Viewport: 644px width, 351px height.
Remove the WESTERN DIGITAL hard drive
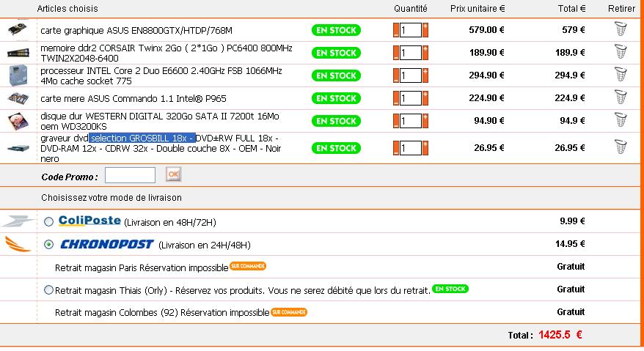click(621, 120)
